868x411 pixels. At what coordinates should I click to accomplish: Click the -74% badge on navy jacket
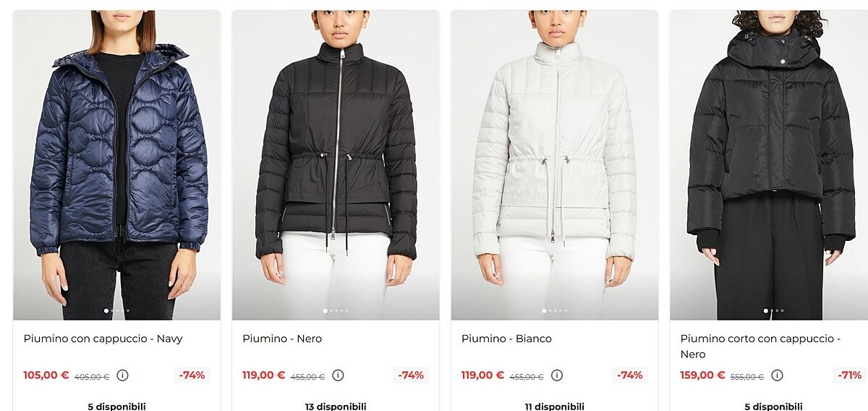point(192,376)
